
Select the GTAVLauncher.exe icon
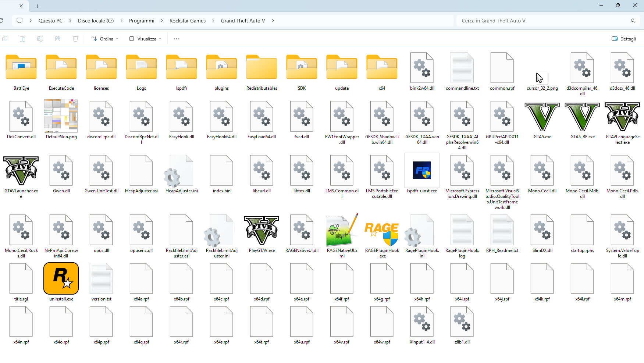coord(21,171)
